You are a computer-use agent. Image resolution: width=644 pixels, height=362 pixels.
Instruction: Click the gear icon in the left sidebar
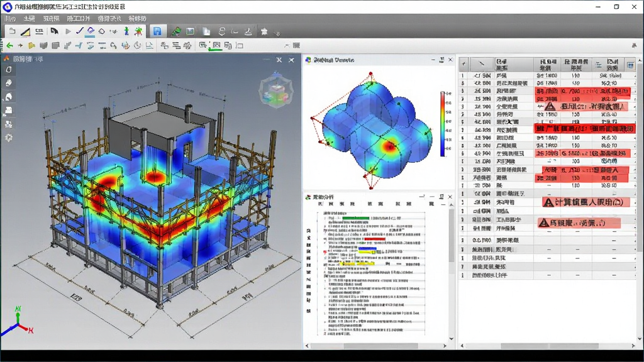(x=9, y=138)
